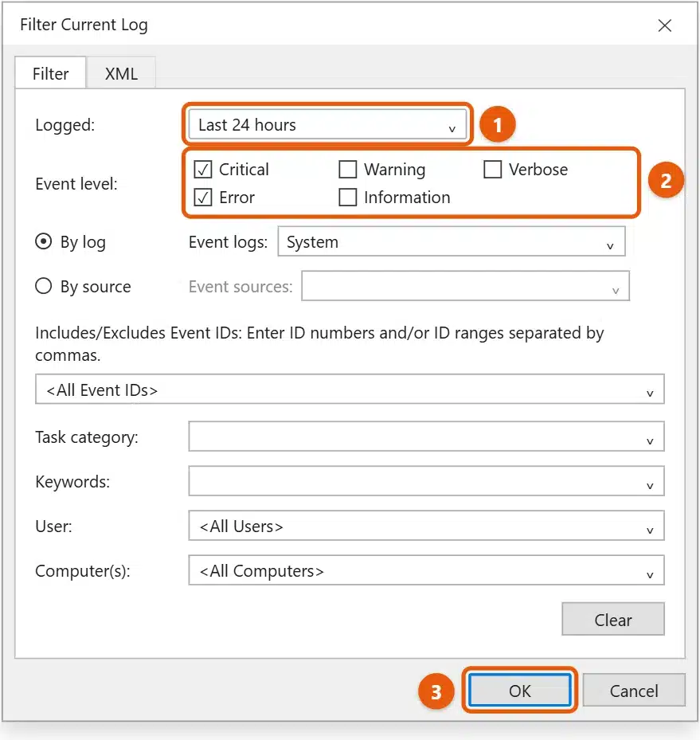This screenshot has width=700, height=740.
Task: Open the Event logs System dropdown
Action: coord(452,241)
